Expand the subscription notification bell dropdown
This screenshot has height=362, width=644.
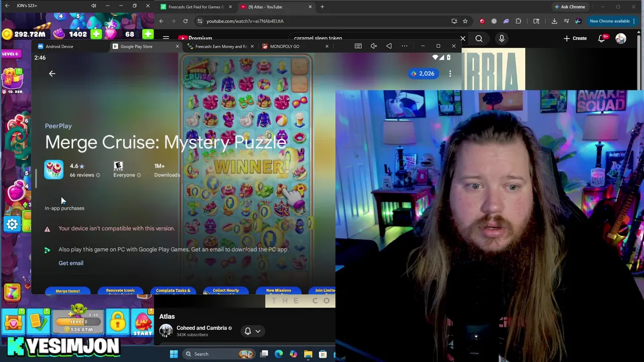click(x=253, y=331)
